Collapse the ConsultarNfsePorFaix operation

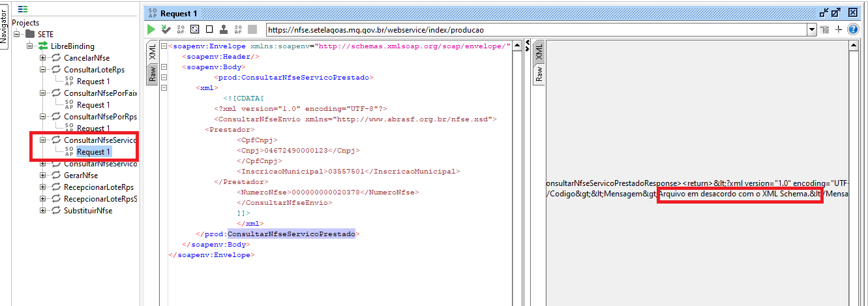click(x=42, y=93)
